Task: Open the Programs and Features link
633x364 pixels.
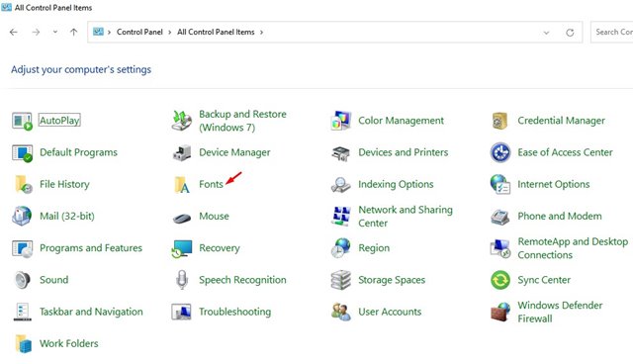Action: click(x=91, y=248)
